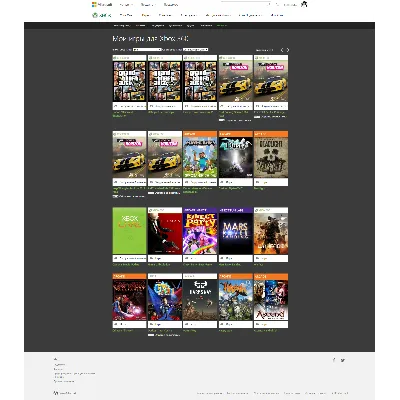Open the Ascend game cover

click(271, 300)
